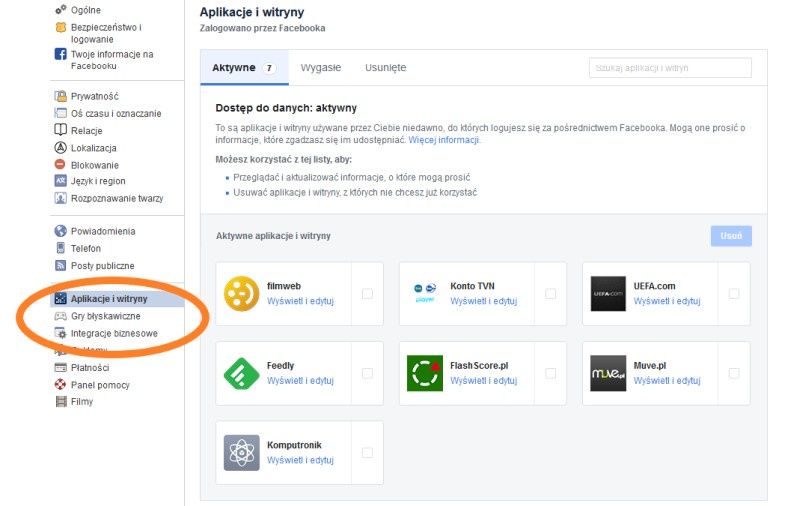Screen dimensions: 800x506
Task: Click the Lokalizacja compass icon
Action: coord(61,147)
